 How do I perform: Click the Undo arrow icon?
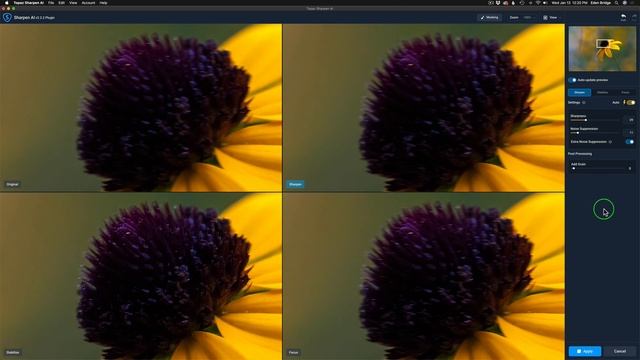click(x=623, y=17)
